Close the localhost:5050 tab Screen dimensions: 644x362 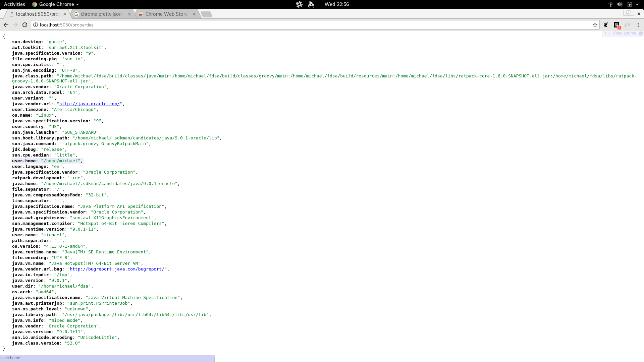65,14
